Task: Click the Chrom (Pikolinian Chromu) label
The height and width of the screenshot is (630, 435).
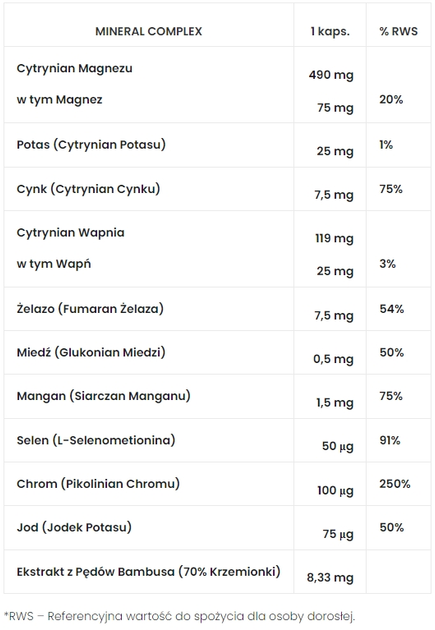Action: 98,484
